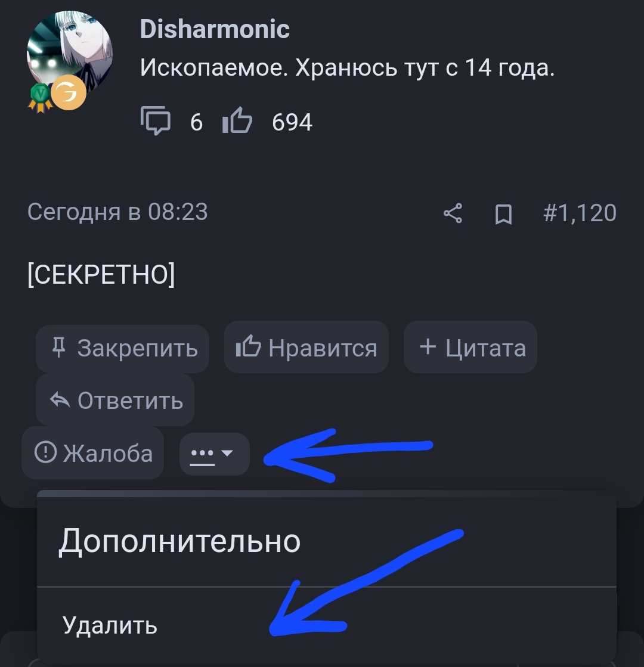Click the messages speech-bubble icon
Screen dimensions: 644x667
click(156, 121)
